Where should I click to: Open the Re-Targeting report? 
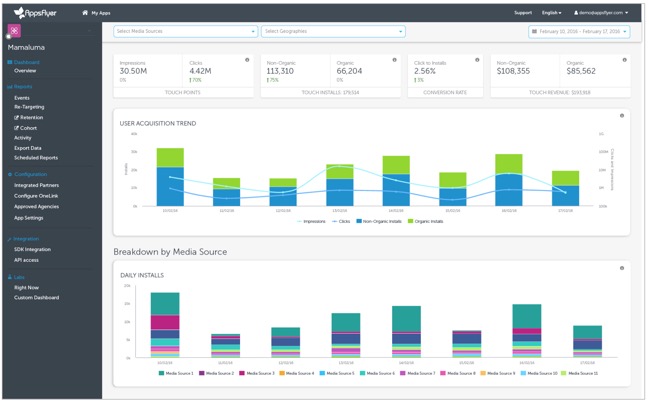click(29, 107)
